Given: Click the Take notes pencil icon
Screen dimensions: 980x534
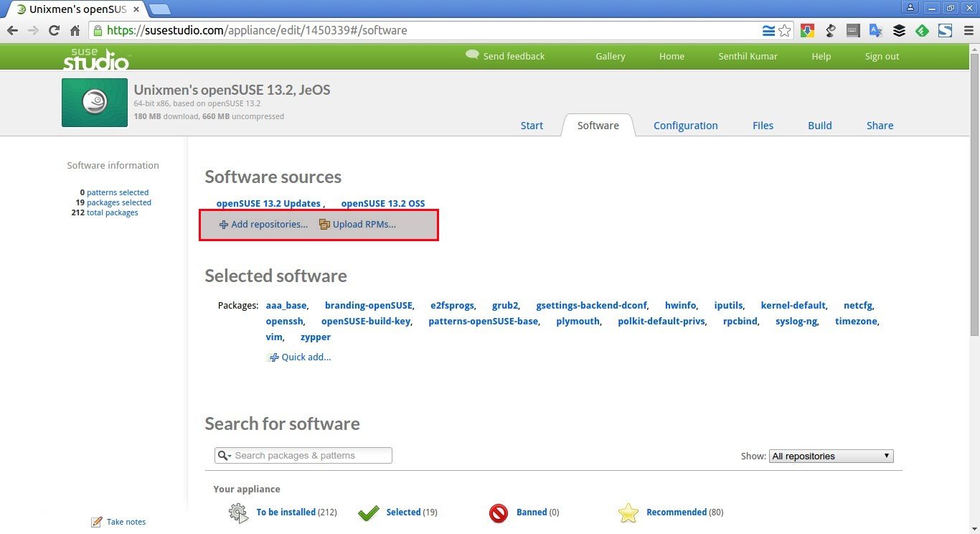Looking at the screenshot, I should pos(97,522).
